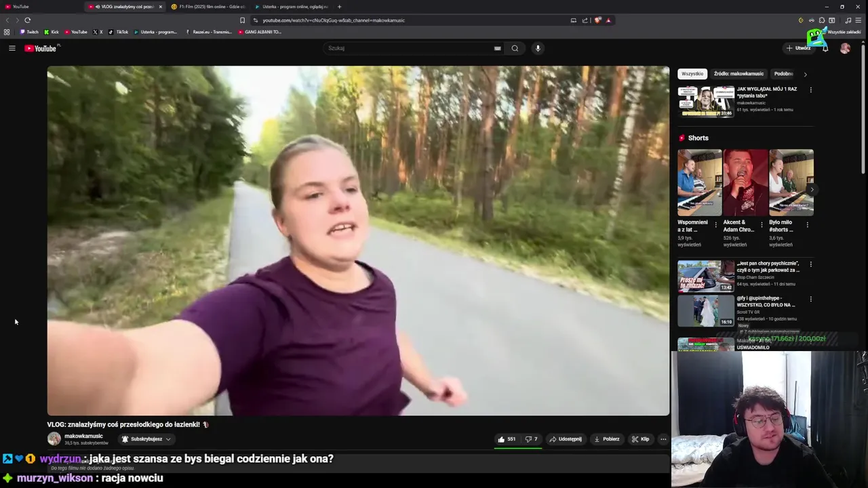The width and height of the screenshot is (868, 488).
Task: Click the Udostępnij share button
Action: point(566,439)
